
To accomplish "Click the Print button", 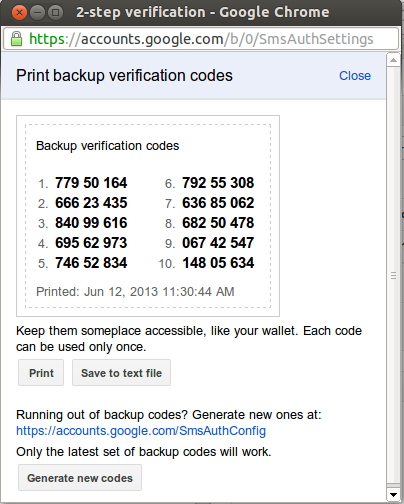I will 41,373.
